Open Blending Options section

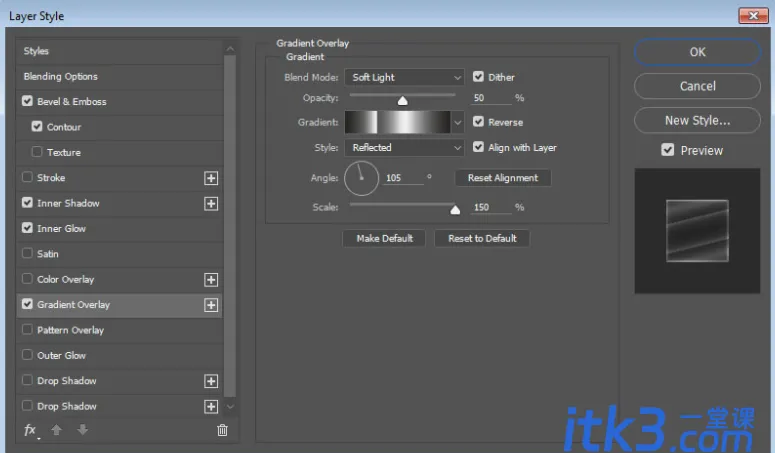click(120, 77)
